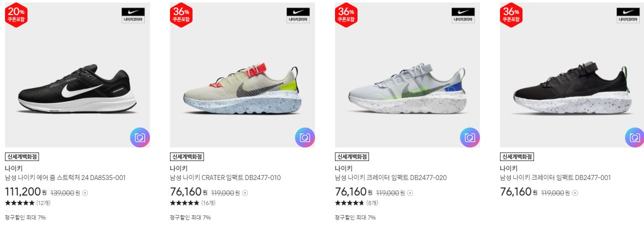The image size is (644, 232).
Task: Expand price details for CRATER Impact DB2477-010
Action: coord(245,193)
